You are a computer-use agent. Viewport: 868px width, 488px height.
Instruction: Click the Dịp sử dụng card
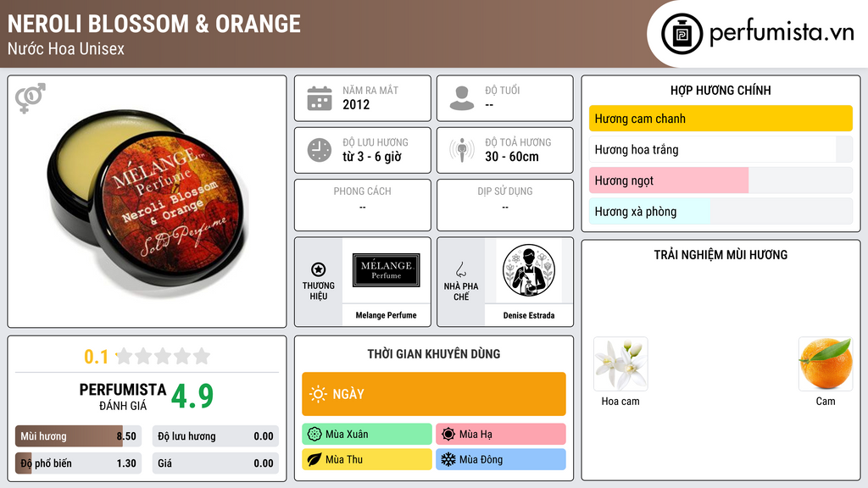point(505,205)
